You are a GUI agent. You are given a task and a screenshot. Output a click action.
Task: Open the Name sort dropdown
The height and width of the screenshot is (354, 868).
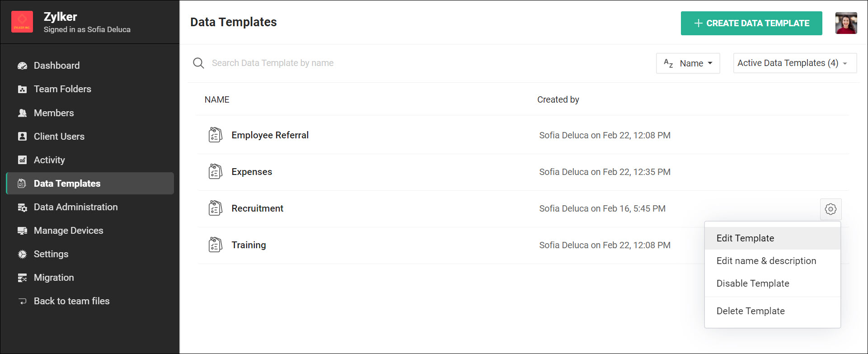688,63
